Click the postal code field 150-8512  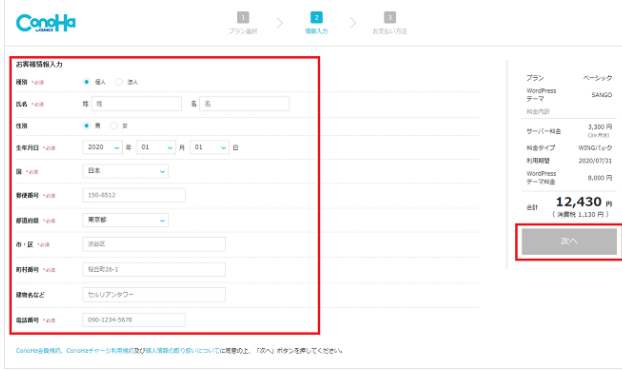134,195
